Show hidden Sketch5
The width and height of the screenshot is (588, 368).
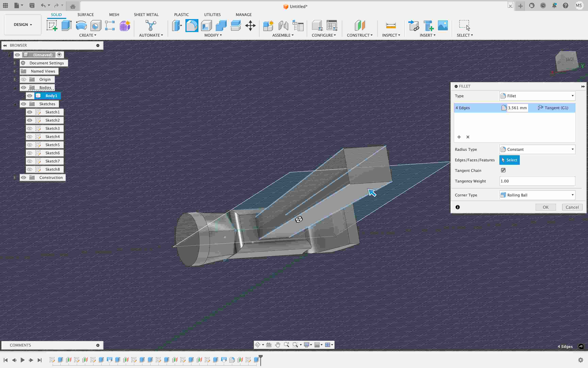30,145
